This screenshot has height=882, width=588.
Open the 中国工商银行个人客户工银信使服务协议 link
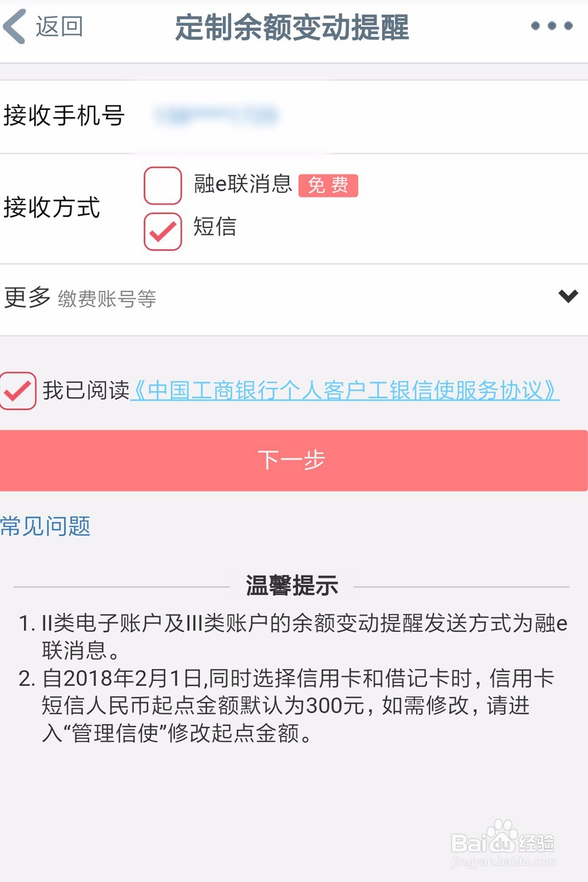coord(345,390)
